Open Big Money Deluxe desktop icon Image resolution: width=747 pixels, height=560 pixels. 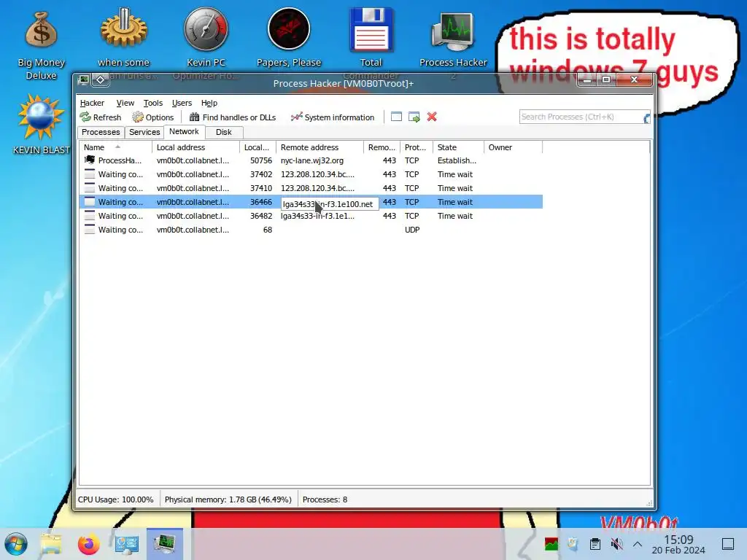point(41,45)
